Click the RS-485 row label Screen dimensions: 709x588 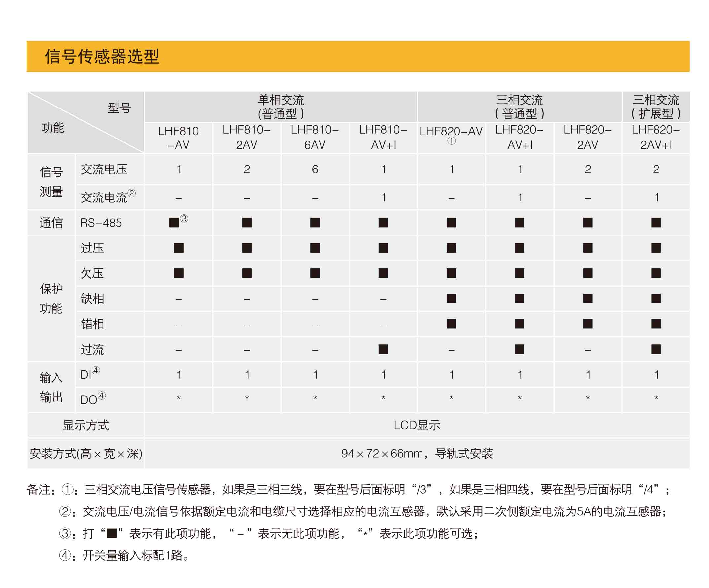pos(101,223)
